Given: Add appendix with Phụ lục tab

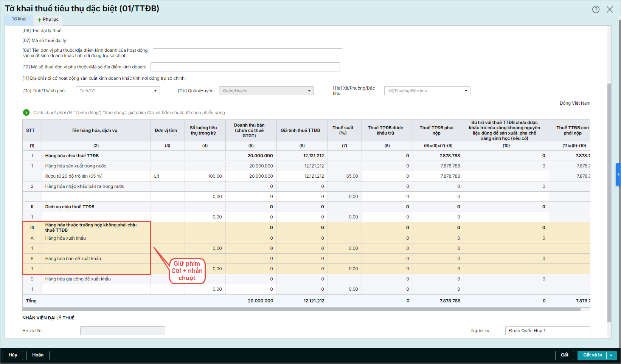Looking at the screenshot, I should coord(48,20).
